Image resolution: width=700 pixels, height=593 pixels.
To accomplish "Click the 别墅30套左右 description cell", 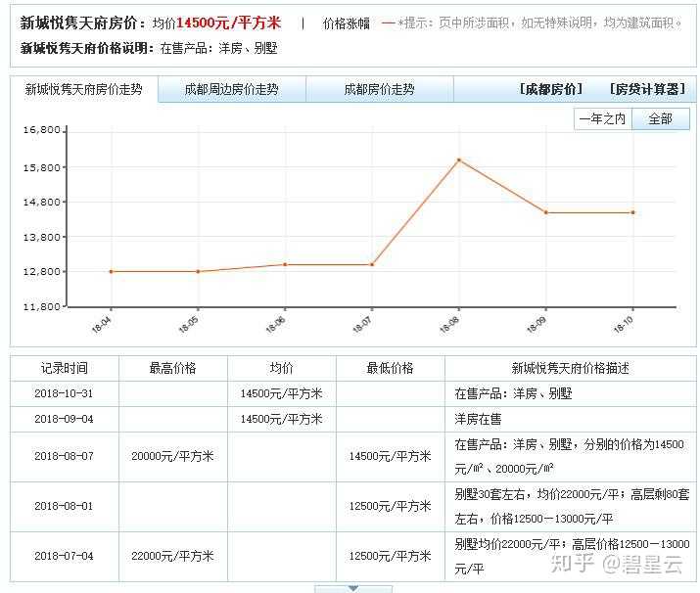I will (572, 507).
